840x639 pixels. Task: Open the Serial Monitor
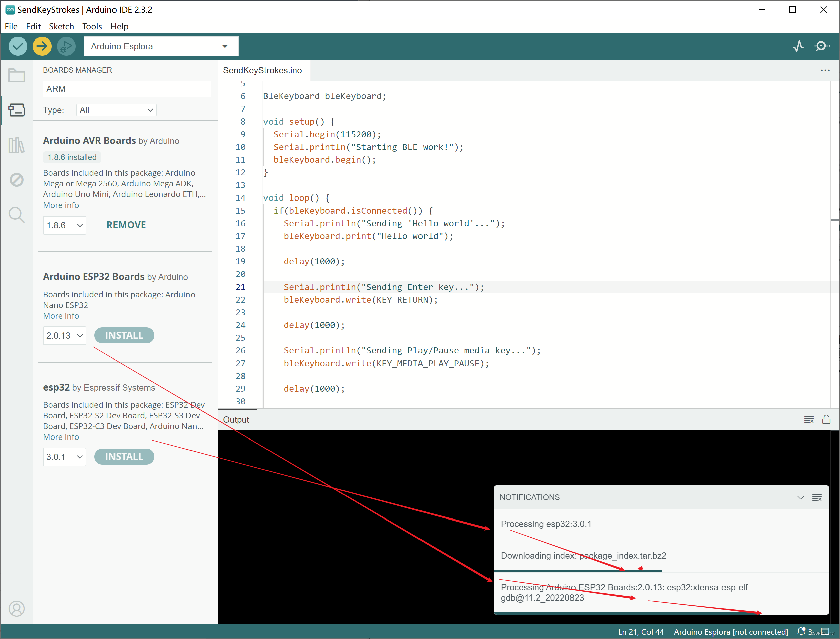pyautogui.click(x=822, y=46)
